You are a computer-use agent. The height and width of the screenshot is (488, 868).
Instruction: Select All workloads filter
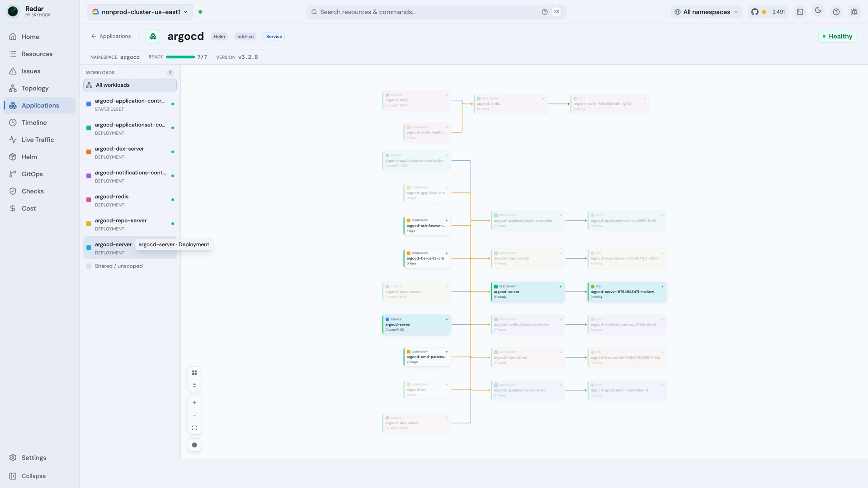pos(130,85)
